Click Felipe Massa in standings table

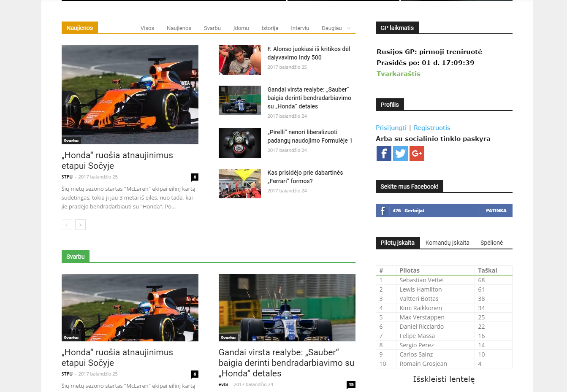(417, 336)
